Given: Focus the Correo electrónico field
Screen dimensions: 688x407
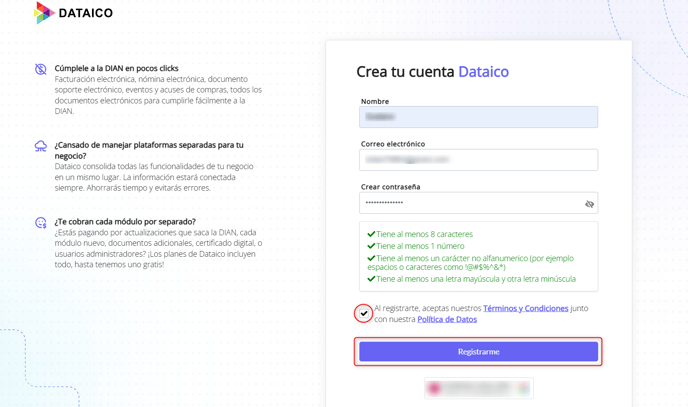Looking at the screenshot, I should 478,160.
